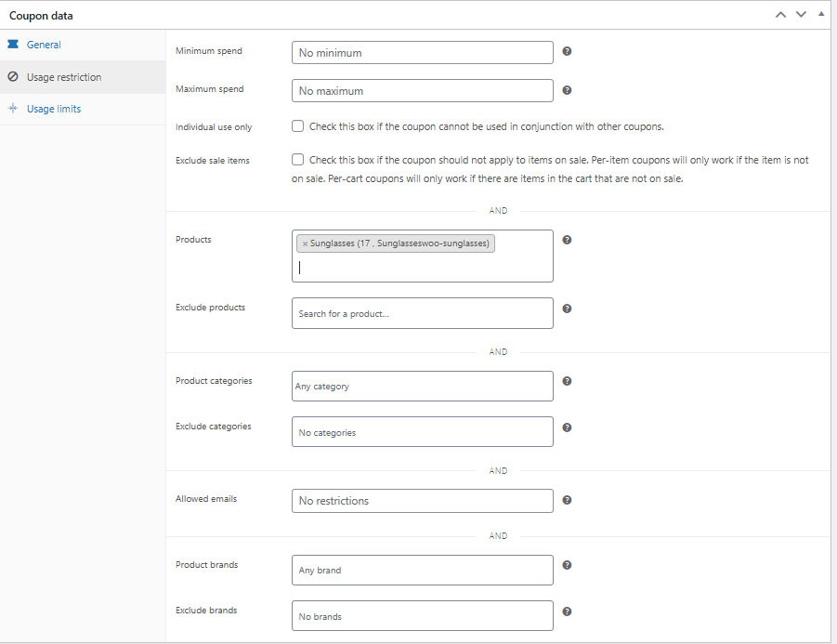This screenshot has width=837, height=644.
Task: Collapse the Coupon data panel
Action: [x=821, y=15]
